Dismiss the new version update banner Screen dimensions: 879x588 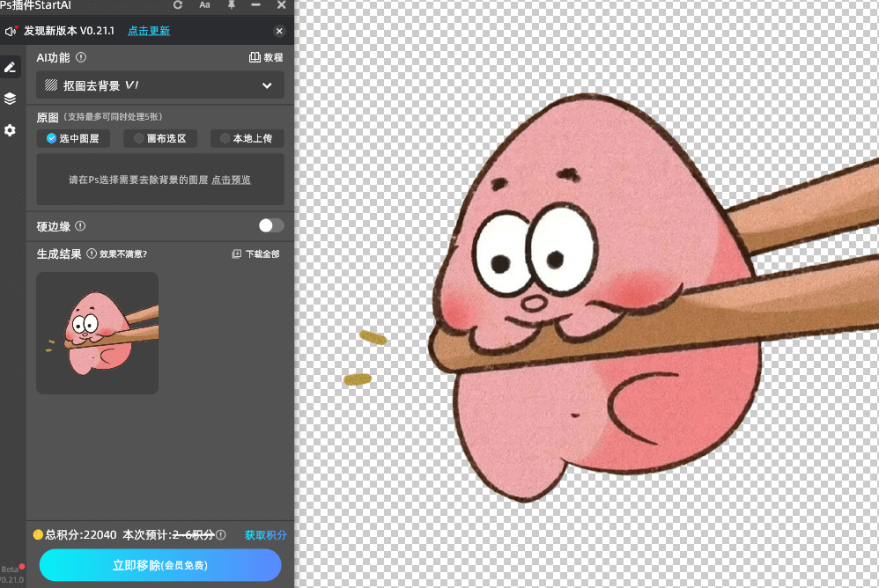[x=279, y=31]
